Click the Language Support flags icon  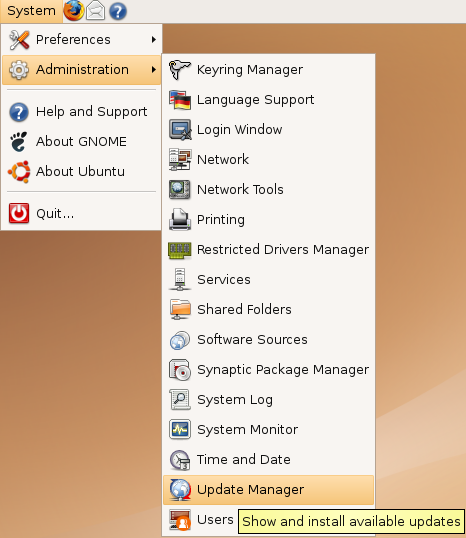coord(180,100)
